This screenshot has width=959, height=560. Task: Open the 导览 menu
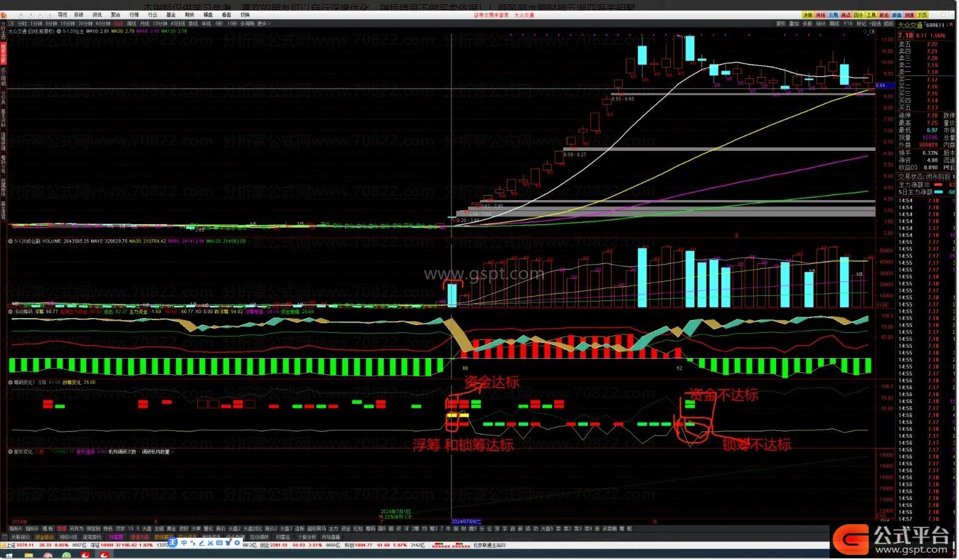pyautogui.click(x=62, y=15)
